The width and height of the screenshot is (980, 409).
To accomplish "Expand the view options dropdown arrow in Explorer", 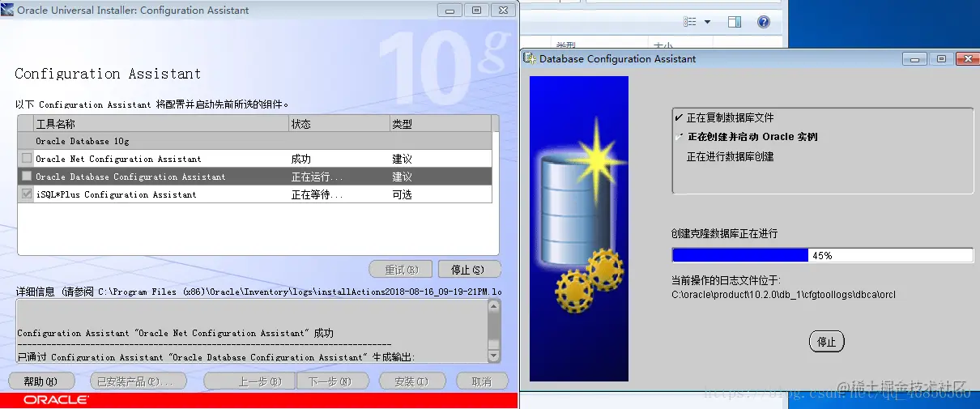I will pyautogui.click(x=707, y=22).
